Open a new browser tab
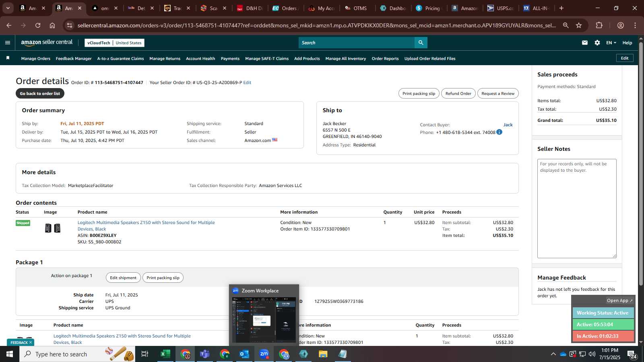644x362 pixels. (x=561, y=8)
